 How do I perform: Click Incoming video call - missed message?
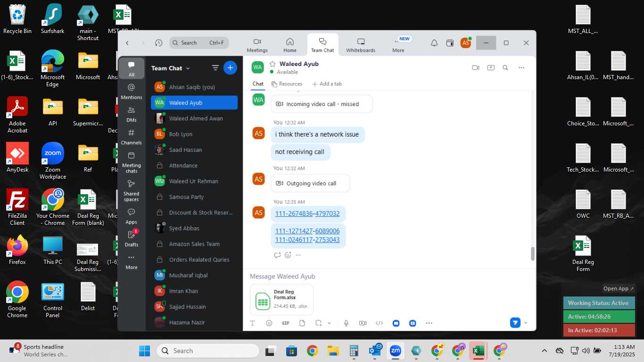322,104
